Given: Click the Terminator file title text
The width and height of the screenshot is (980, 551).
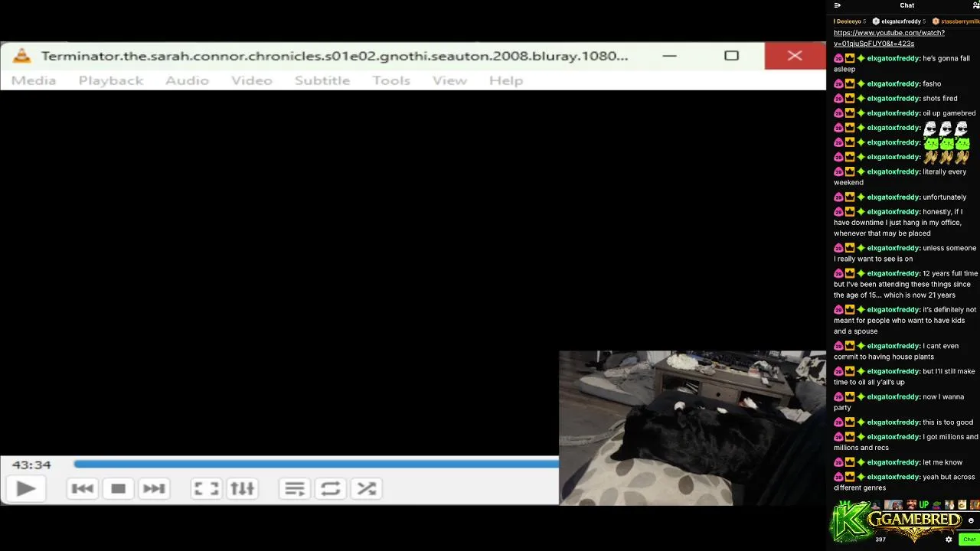Looking at the screenshot, I should click(x=335, y=56).
